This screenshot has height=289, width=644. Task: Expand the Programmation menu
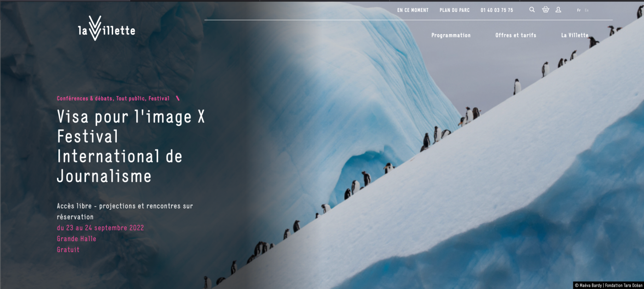451,35
